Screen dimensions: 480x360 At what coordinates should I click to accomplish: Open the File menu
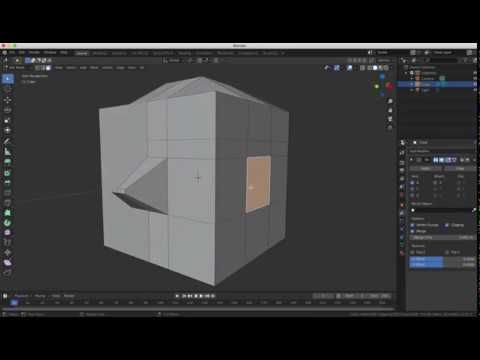click(x=12, y=53)
